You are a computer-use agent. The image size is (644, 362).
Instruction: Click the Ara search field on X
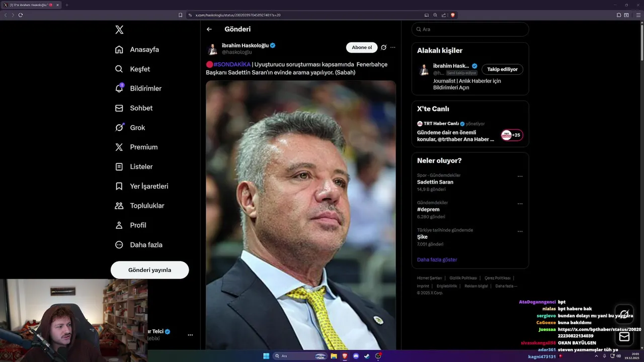[470, 29]
